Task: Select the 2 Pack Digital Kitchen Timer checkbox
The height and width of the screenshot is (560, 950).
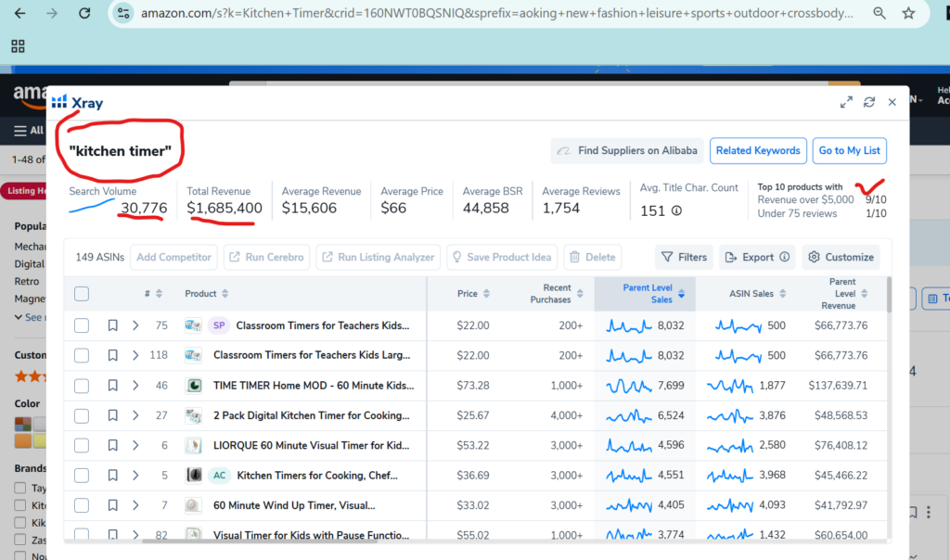Action: pyautogui.click(x=82, y=415)
